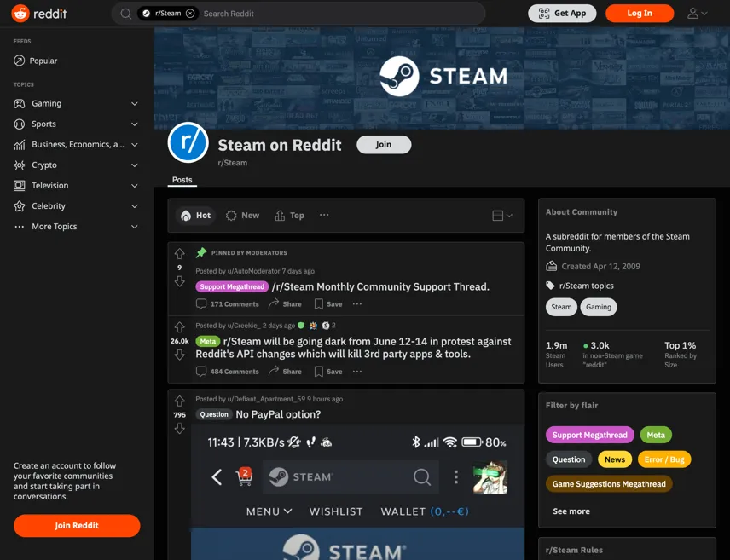This screenshot has height=560, width=730.
Task: Open more options for protest post
Action: point(357,372)
